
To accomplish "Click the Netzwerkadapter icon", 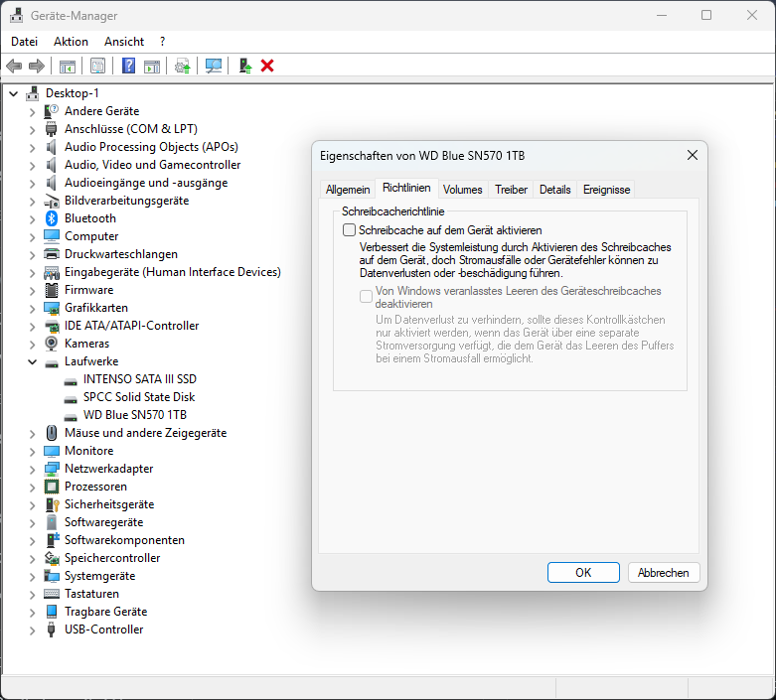I will click(52, 469).
